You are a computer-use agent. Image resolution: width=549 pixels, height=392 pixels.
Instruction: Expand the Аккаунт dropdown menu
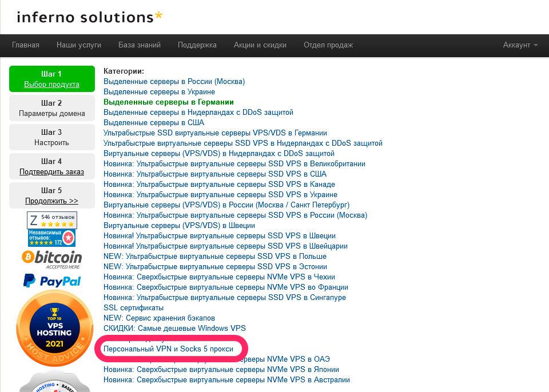(x=520, y=45)
